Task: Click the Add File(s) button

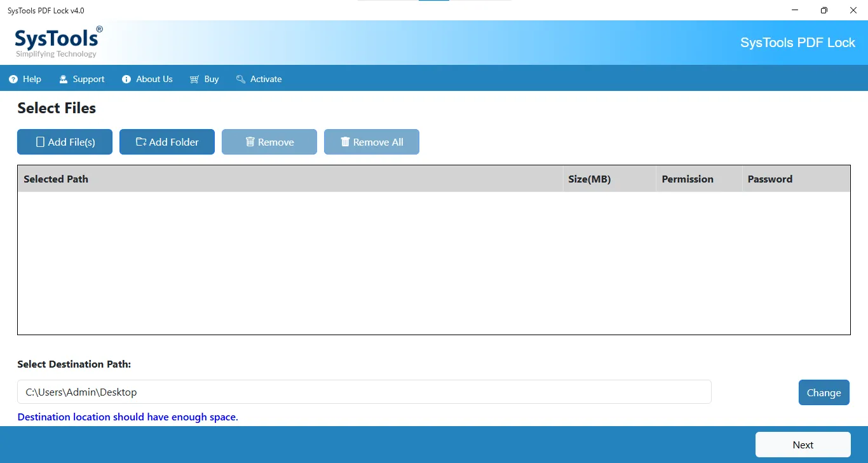Action: [65, 142]
